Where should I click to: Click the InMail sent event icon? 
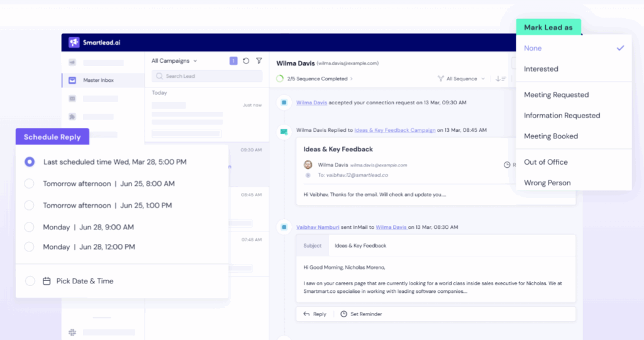pyautogui.click(x=284, y=227)
